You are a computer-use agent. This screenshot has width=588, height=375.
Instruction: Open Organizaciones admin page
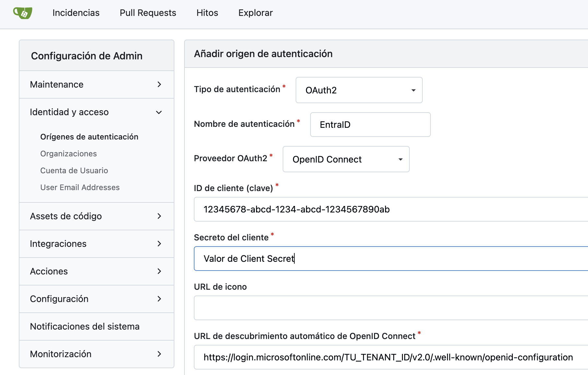[68, 154]
